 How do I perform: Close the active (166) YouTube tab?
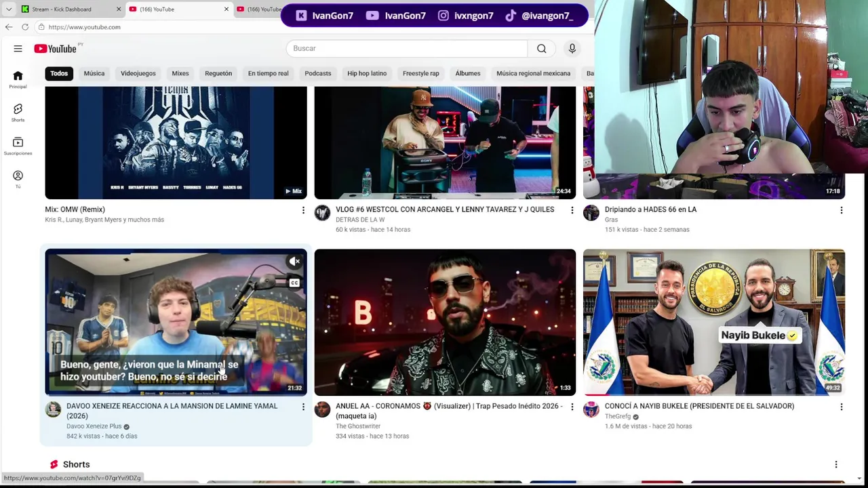click(226, 9)
